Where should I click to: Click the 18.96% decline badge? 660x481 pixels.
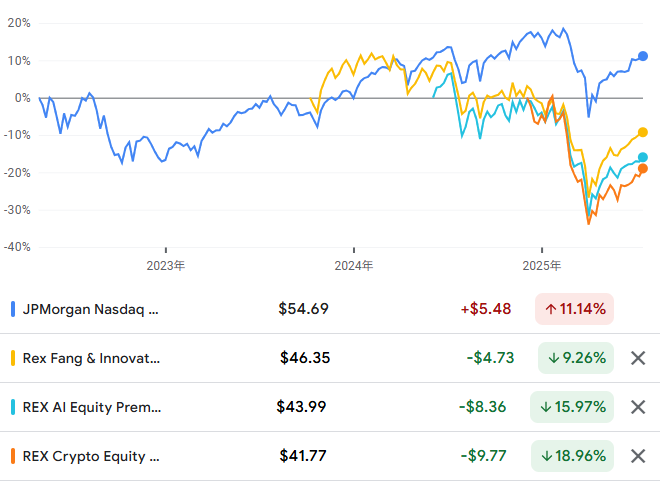coord(572,456)
